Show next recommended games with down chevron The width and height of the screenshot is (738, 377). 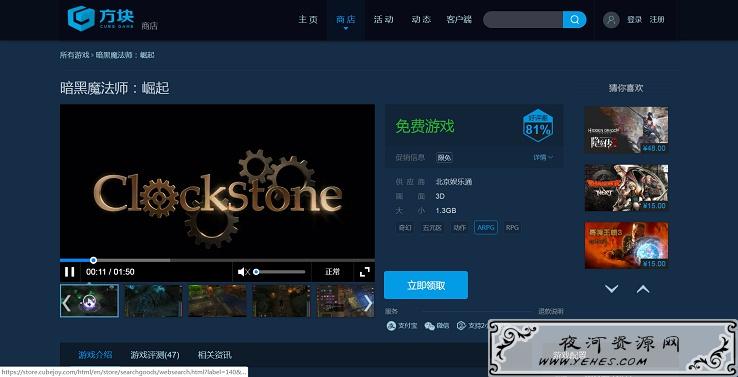tap(611, 289)
